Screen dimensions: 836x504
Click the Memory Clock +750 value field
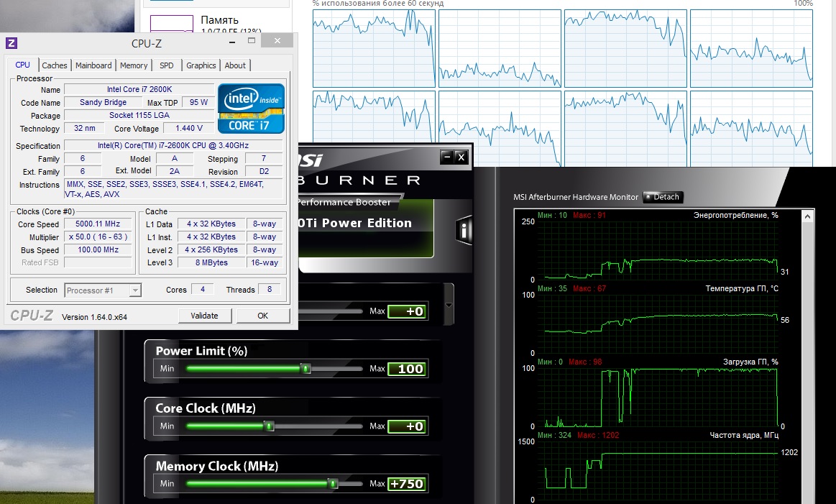click(407, 484)
